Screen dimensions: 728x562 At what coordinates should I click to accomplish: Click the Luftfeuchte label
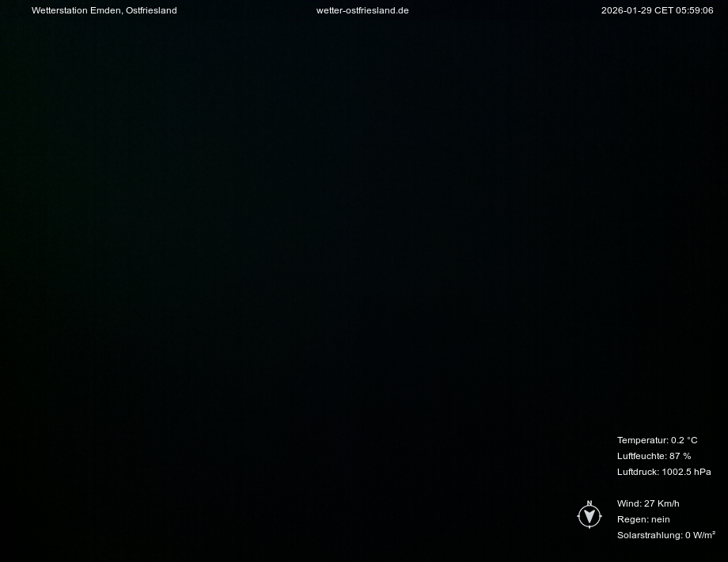[x=641, y=456]
